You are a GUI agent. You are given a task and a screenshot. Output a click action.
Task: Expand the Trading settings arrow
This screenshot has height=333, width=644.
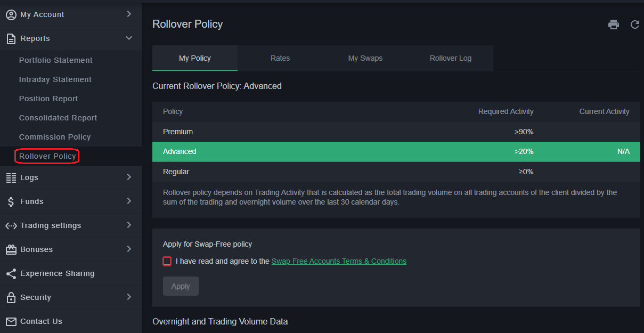click(x=129, y=225)
